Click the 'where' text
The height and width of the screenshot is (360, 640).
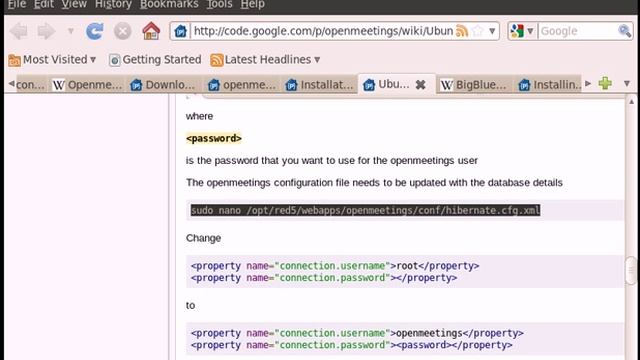199,116
